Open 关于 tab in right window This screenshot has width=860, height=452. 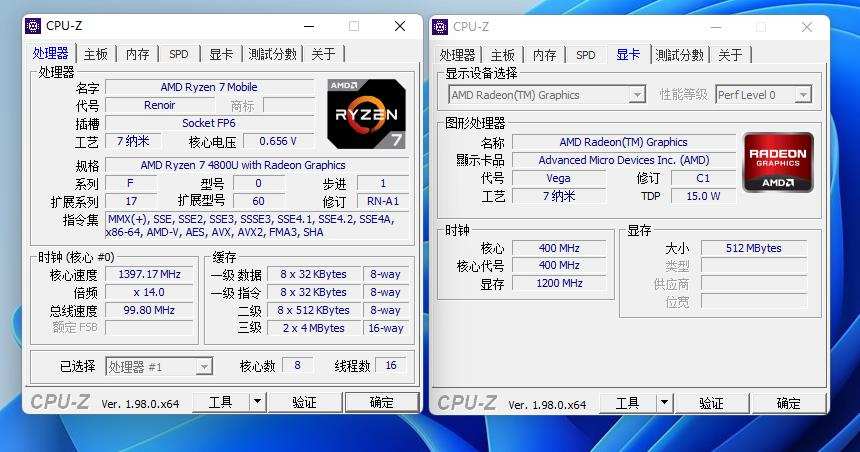730,55
